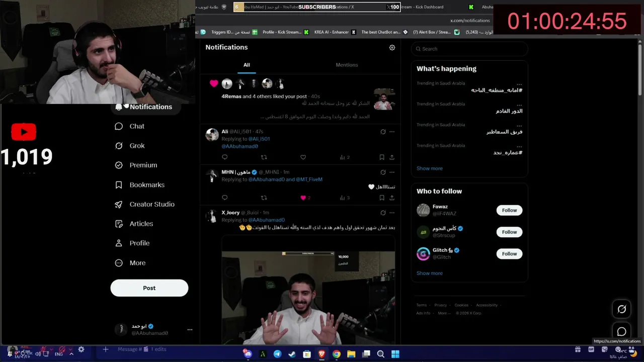Repost MHN's reply
The width and height of the screenshot is (644, 362).
[x=264, y=198]
